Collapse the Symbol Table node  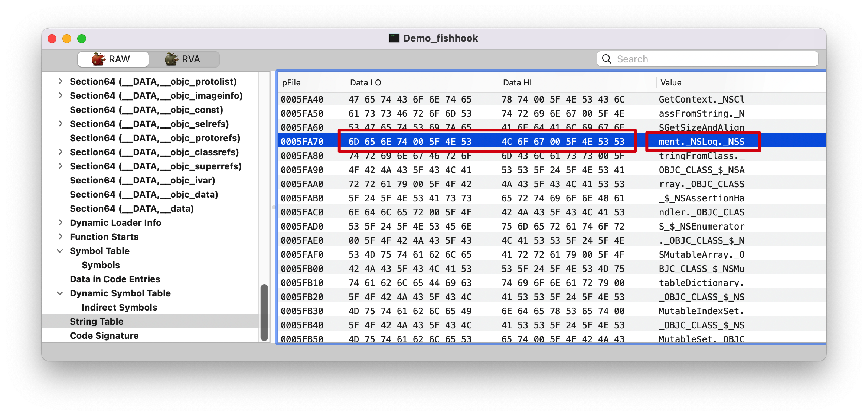(60, 251)
